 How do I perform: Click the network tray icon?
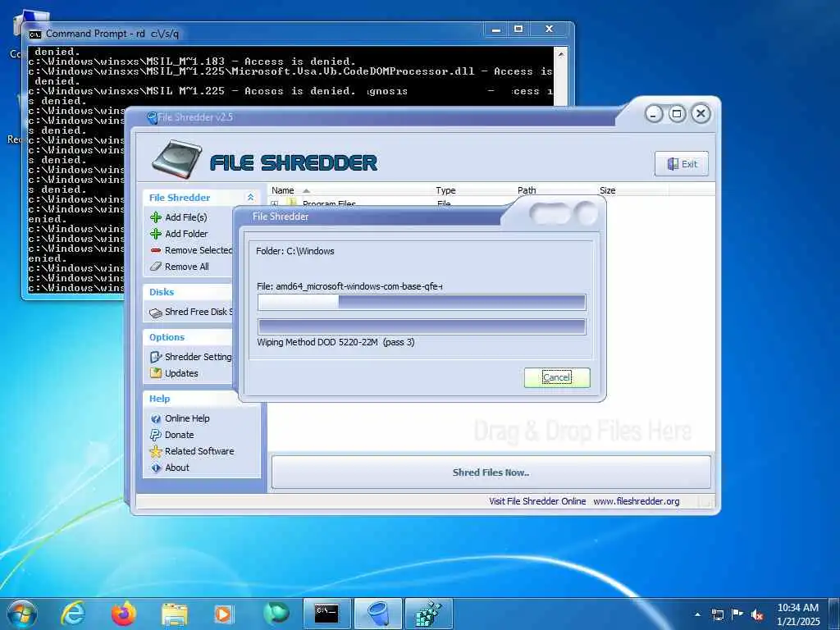point(718,614)
